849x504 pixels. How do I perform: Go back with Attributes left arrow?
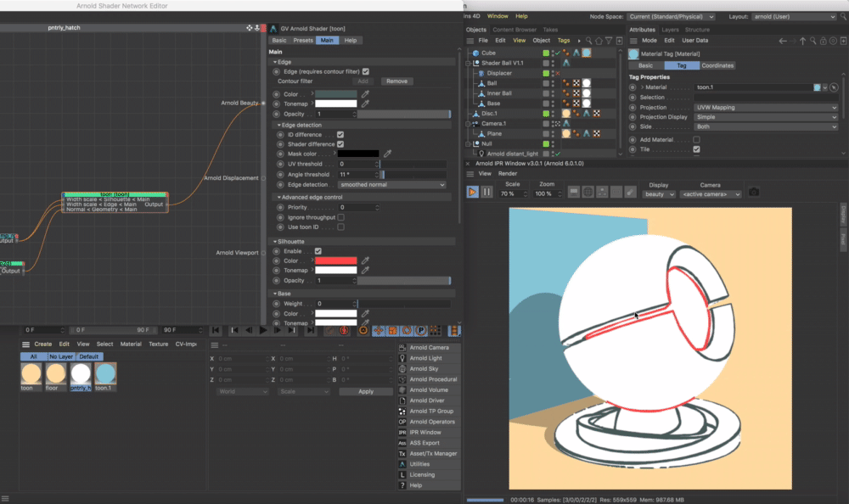coord(783,41)
